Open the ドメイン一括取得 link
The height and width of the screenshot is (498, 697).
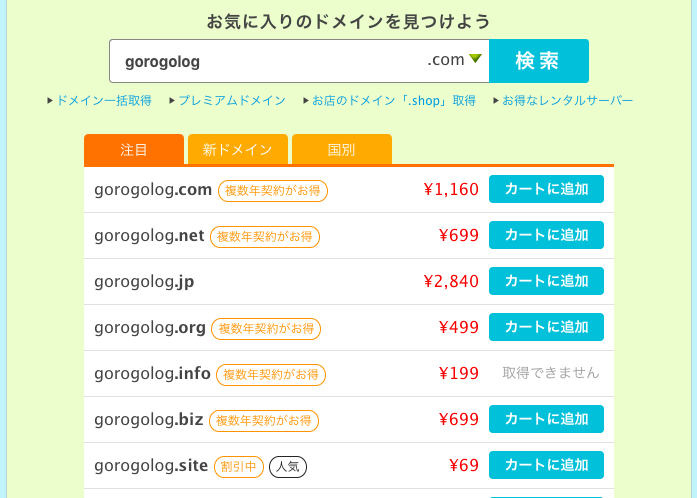pyautogui.click(x=104, y=100)
